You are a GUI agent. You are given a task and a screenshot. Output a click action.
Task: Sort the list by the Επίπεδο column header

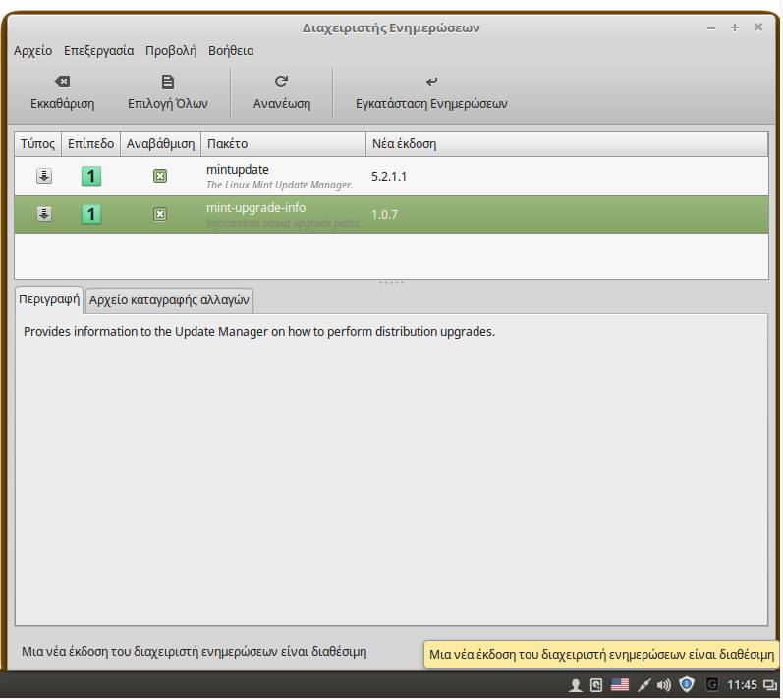pyautogui.click(x=91, y=143)
